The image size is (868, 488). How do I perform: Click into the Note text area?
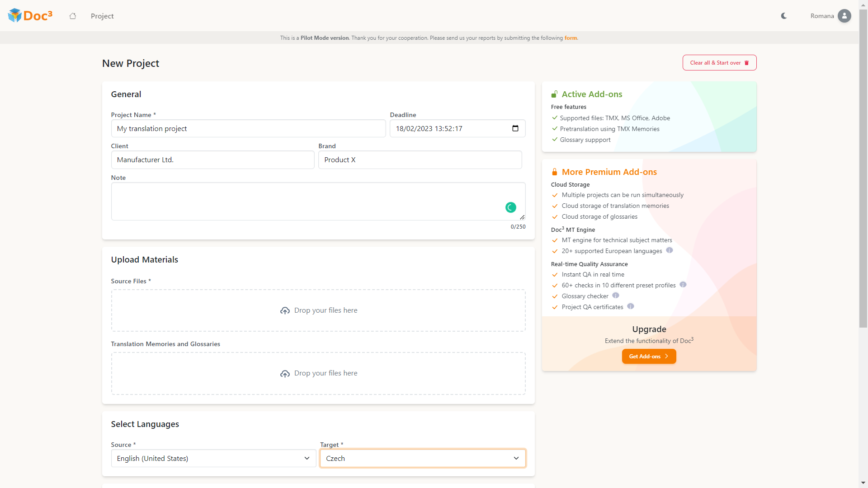click(x=307, y=201)
